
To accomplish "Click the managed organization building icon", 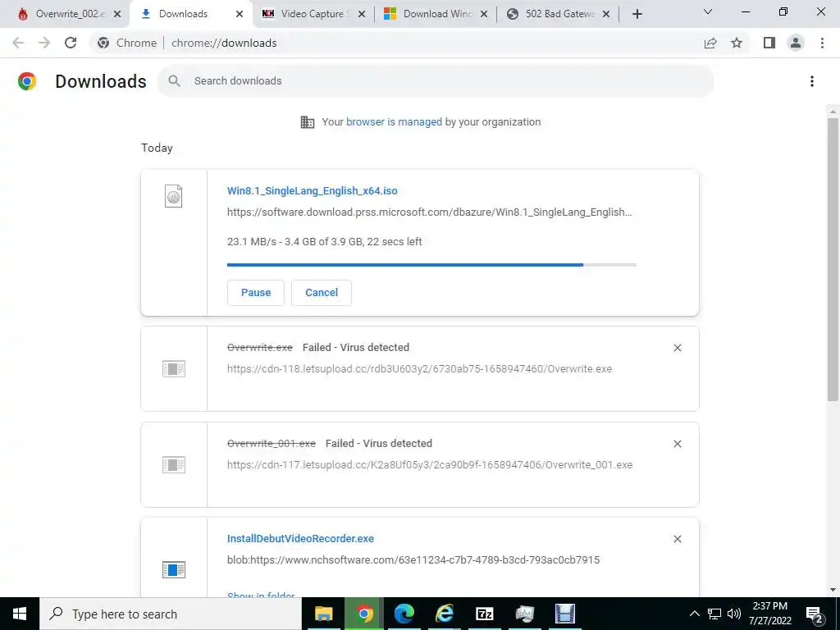I will 308,122.
